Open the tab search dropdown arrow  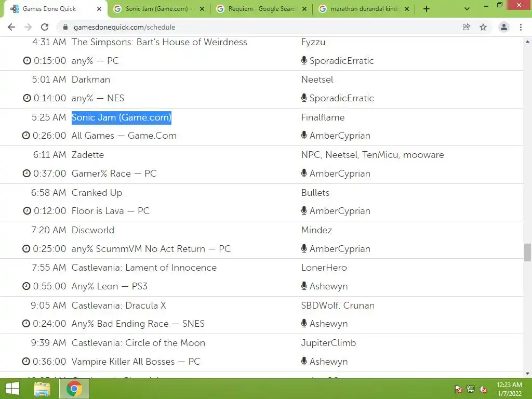coord(467,9)
